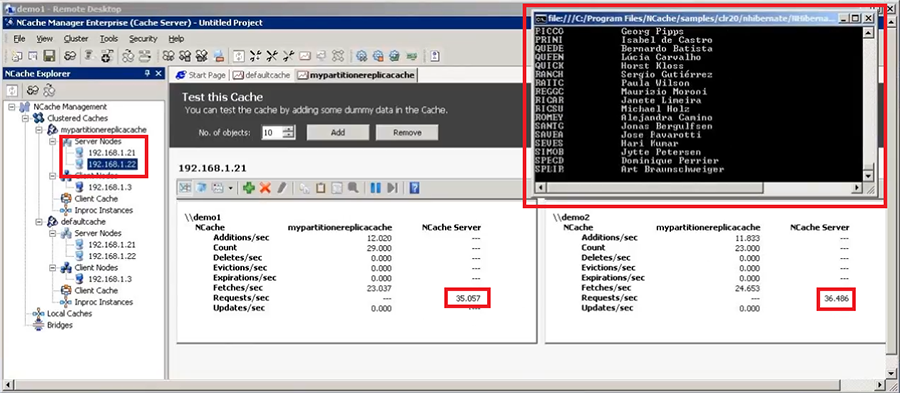The image size is (900, 393).
Task: Click the console window scroll-up arrow
Action: (x=868, y=32)
